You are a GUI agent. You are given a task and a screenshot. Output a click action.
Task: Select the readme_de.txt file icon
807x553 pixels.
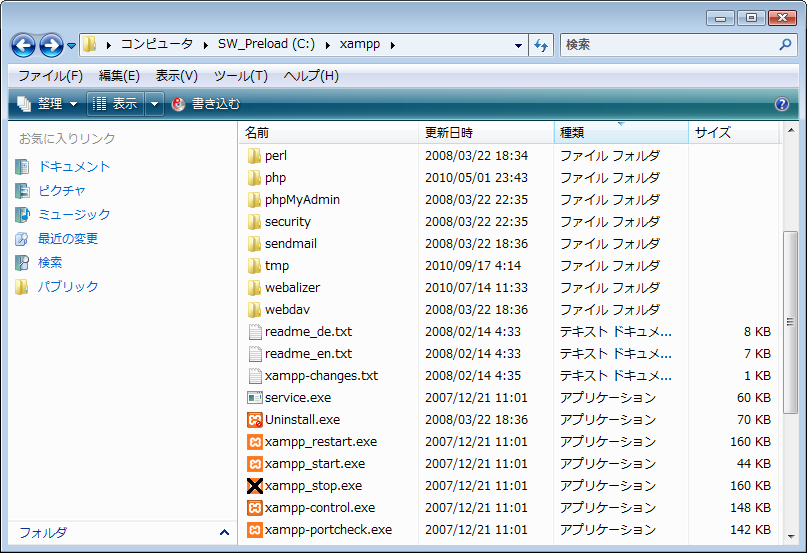click(x=255, y=332)
